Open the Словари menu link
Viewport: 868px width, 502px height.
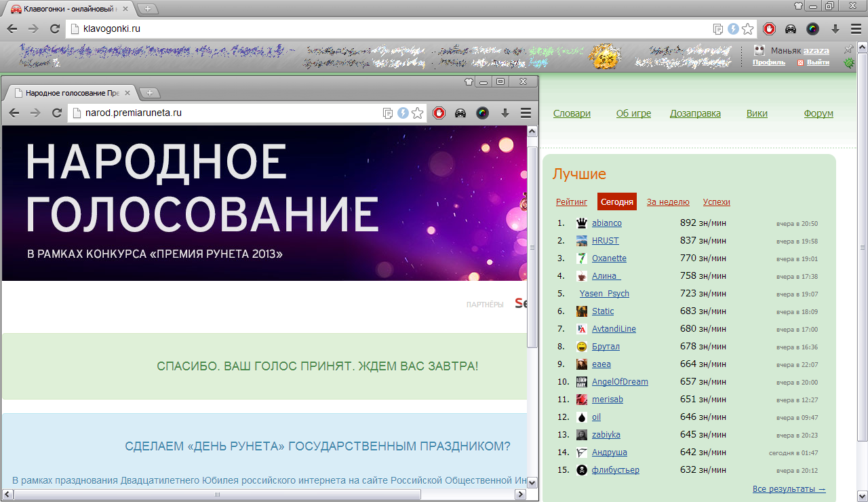(572, 114)
